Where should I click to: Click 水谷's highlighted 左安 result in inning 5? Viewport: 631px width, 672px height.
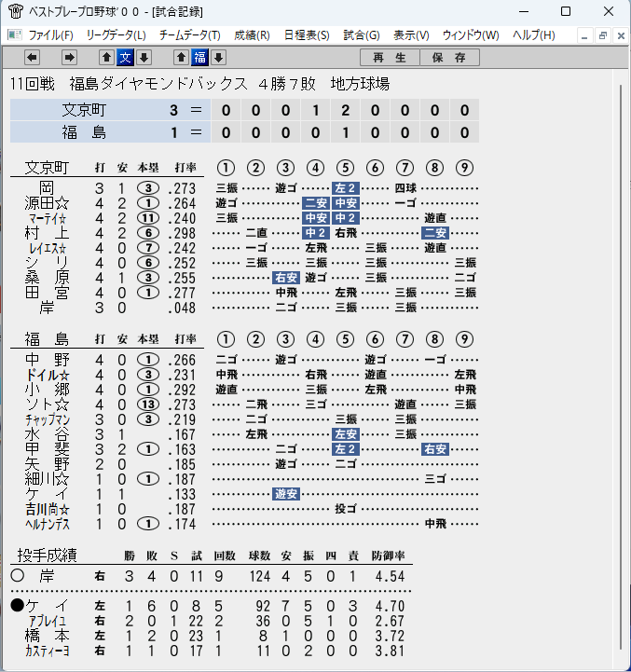[346, 434]
